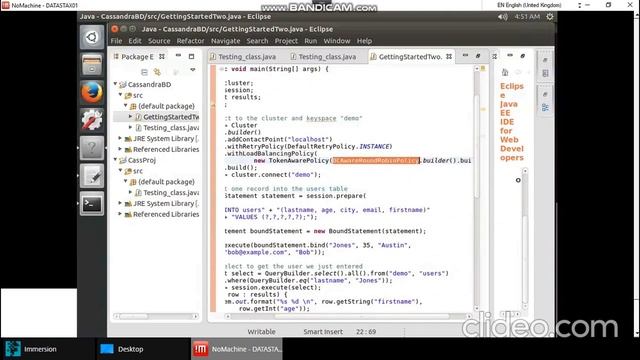
Task: Open the text editor dock icon
Action: pyautogui.click(x=92, y=176)
